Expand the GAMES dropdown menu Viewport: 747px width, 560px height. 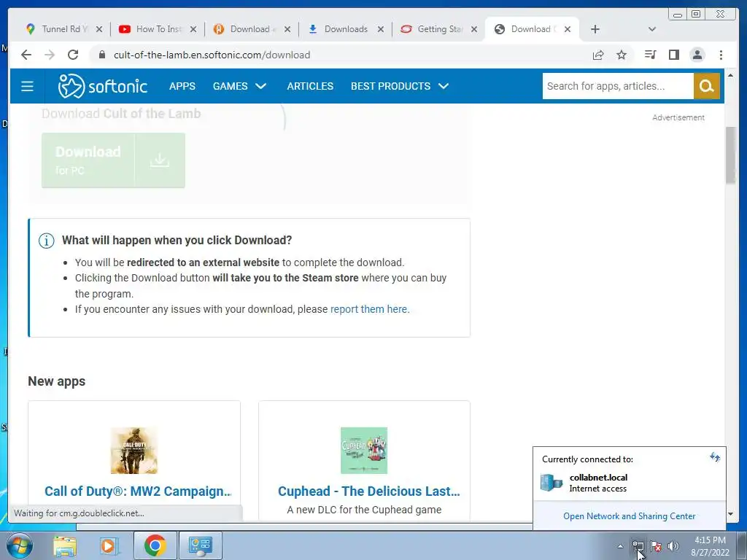[x=239, y=86]
